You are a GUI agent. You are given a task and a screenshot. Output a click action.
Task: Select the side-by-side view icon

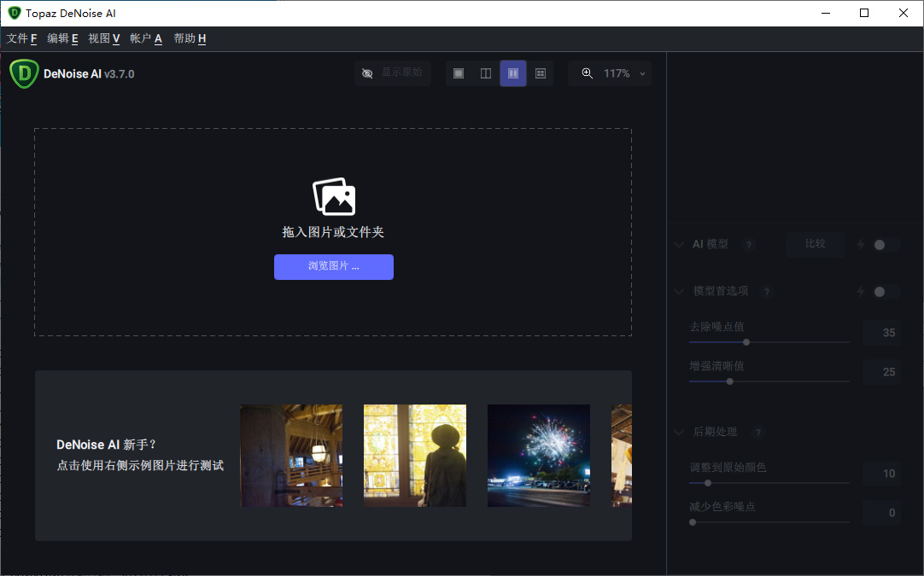coord(513,73)
